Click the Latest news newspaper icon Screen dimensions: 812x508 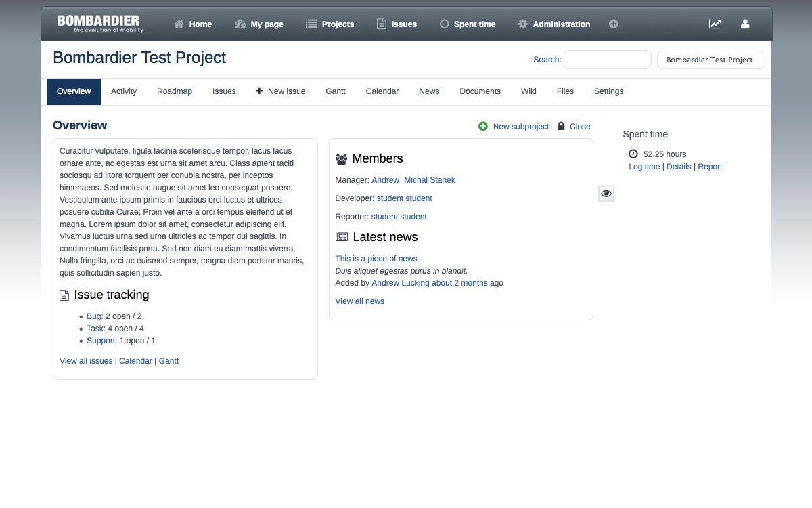click(x=342, y=237)
